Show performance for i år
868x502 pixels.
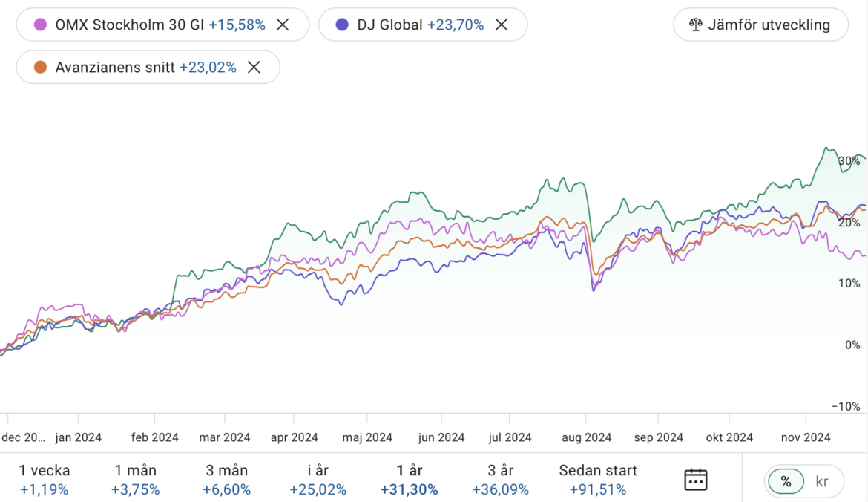click(x=318, y=480)
